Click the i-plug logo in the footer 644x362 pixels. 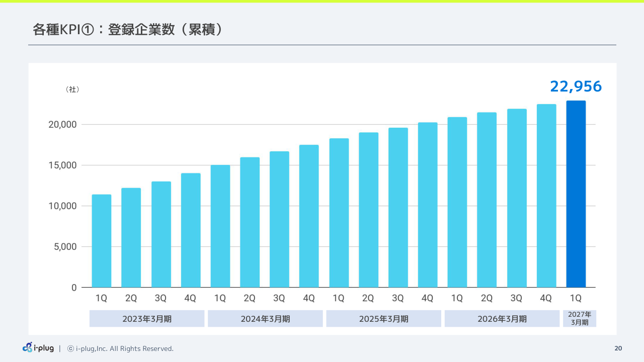pyautogui.click(x=38, y=348)
